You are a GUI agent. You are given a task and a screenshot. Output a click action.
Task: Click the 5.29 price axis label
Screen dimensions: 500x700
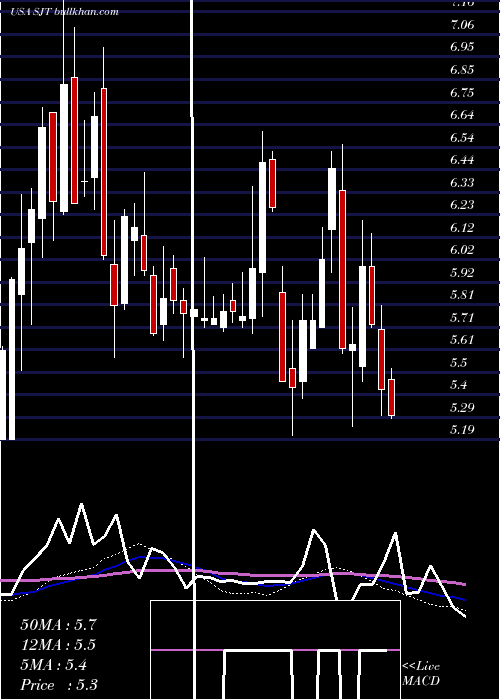click(x=462, y=407)
